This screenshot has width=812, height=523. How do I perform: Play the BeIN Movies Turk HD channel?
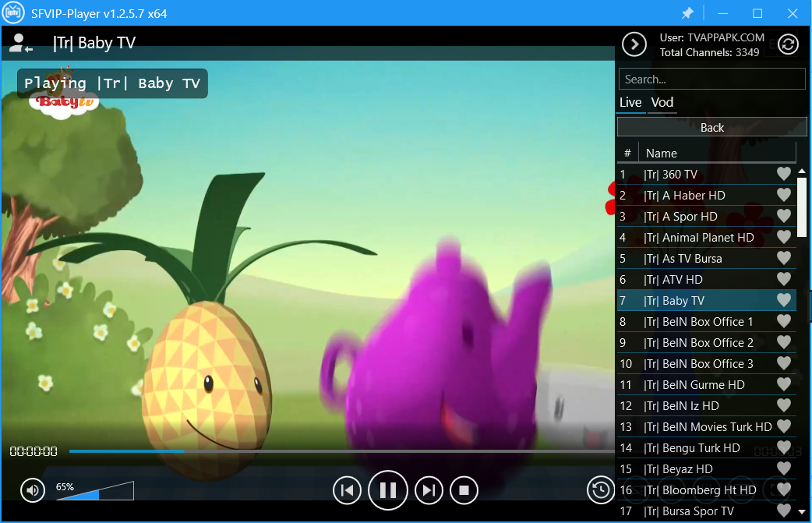click(707, 427)
